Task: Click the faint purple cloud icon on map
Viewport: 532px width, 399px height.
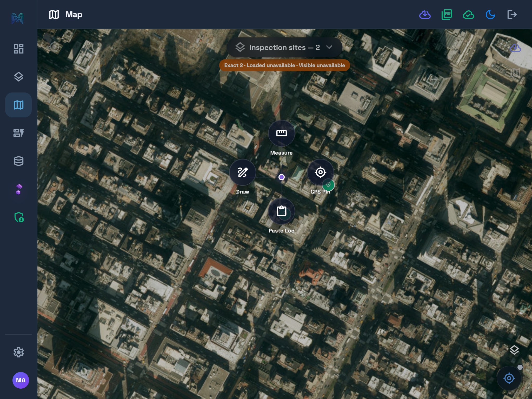Action: pos(515,48)
